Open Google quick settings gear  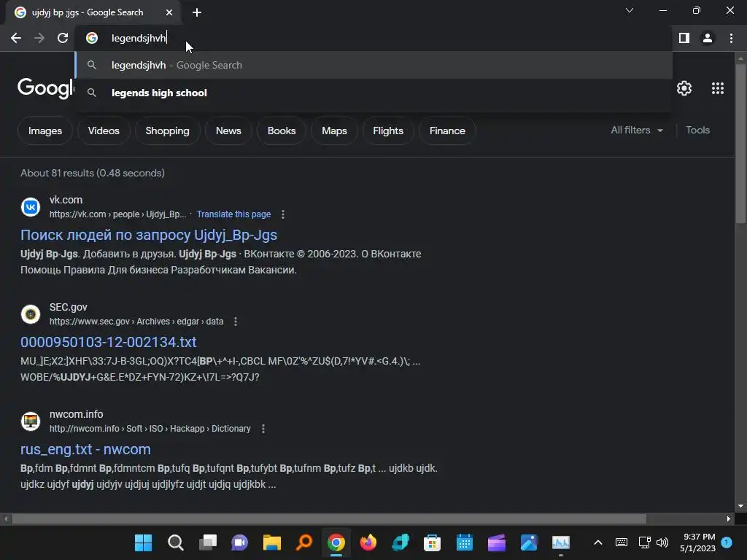point(684,88)
